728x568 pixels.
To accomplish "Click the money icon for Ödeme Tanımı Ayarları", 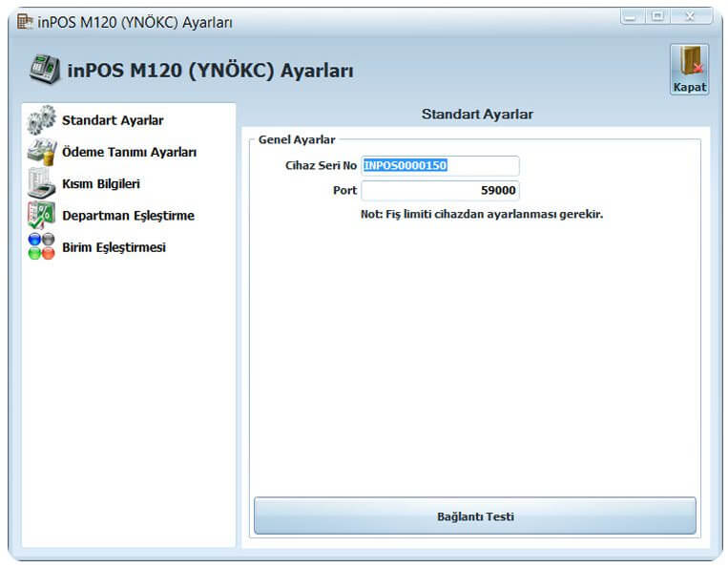I will point(42,152).
